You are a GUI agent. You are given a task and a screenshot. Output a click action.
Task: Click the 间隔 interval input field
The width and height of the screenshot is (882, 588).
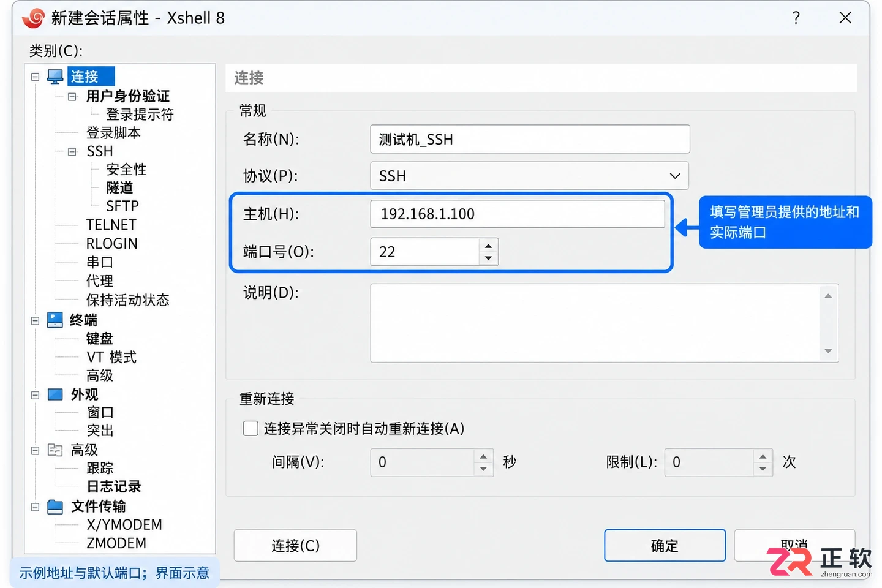[422, 462]
